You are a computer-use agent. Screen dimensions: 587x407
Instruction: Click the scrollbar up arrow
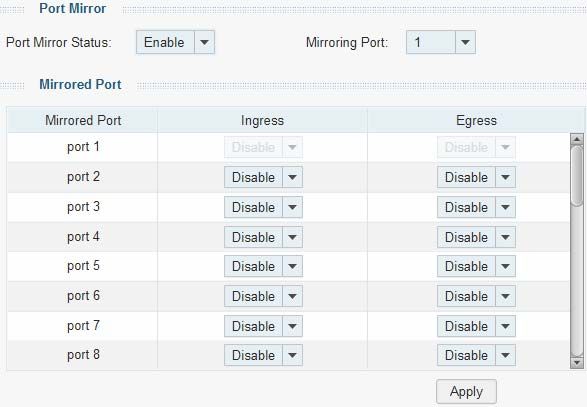577,139
